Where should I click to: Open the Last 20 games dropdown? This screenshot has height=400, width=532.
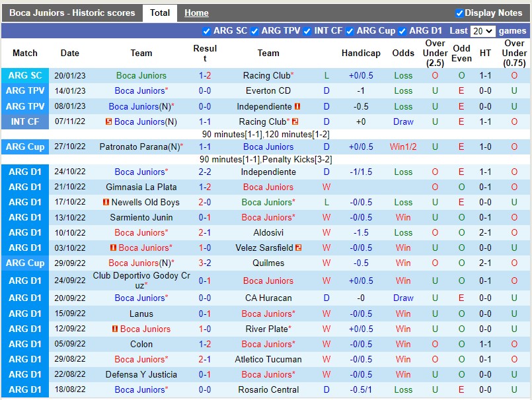pos(482,31)
